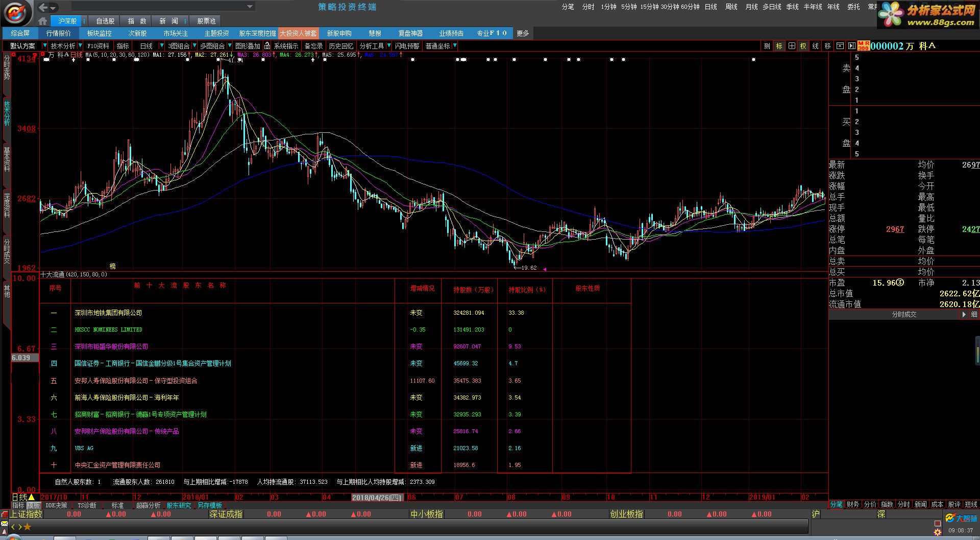
Task: Click the window panel icon beside 移
Action: pos(840,46)
